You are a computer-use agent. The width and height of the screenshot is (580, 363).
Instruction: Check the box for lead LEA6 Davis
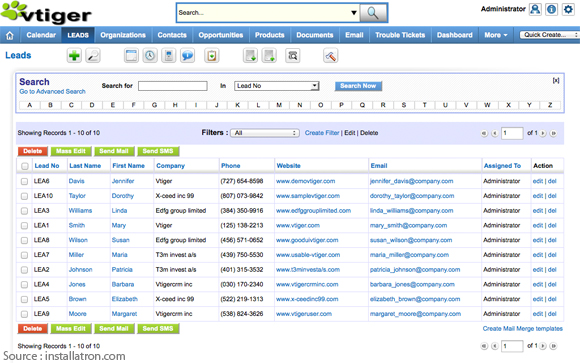coord(24,181)
